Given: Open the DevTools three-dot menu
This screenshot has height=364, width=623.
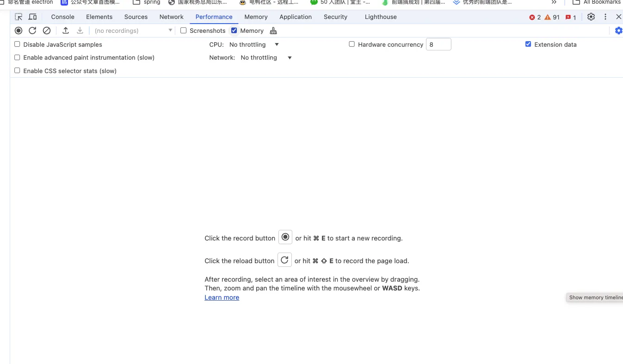Looking at the screenshot, I should tap(605, 17).
